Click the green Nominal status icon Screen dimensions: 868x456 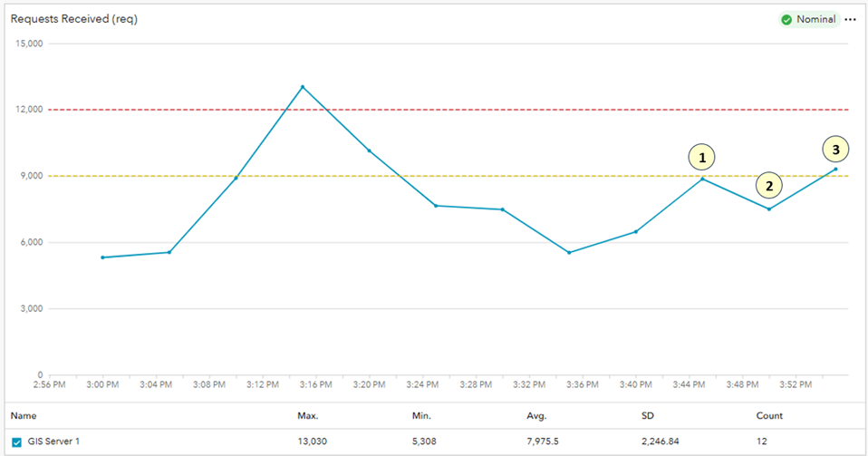(x=786, y=19)
